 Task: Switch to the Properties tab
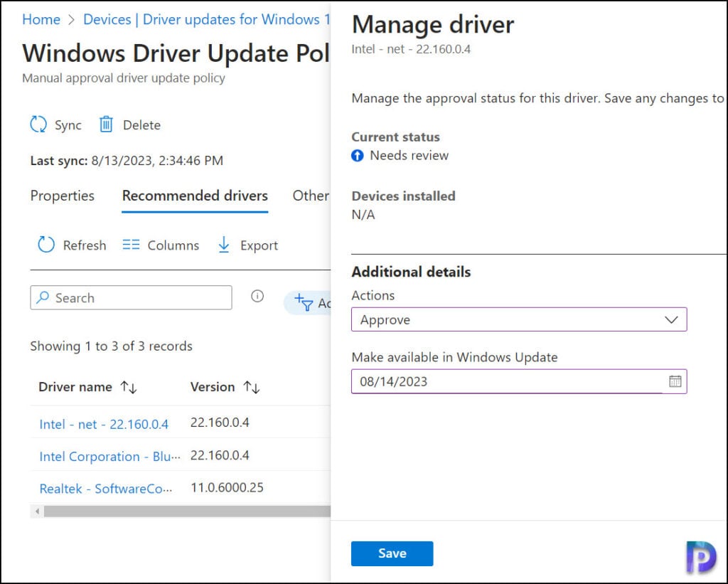(63, 196)
